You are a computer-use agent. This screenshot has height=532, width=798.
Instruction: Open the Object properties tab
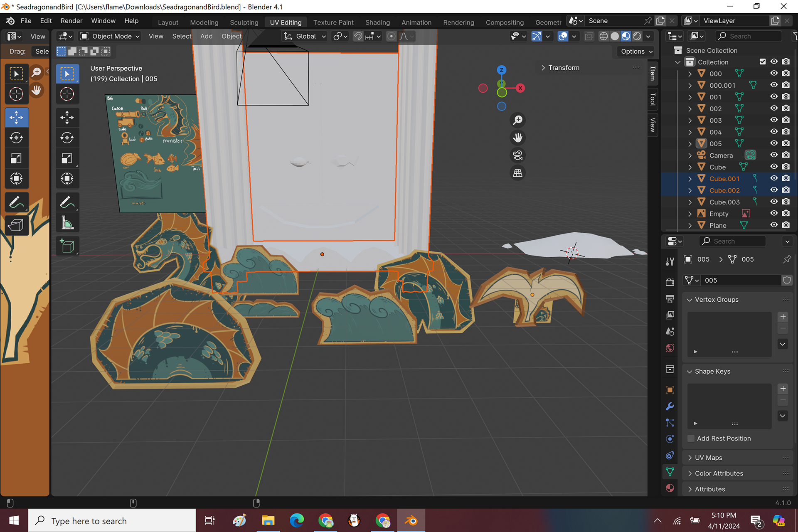pyautogui.click(x=670, y=390)
